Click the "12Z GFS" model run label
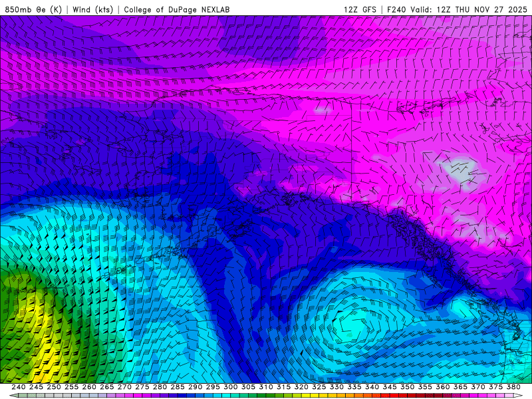 tap(360, 9)
